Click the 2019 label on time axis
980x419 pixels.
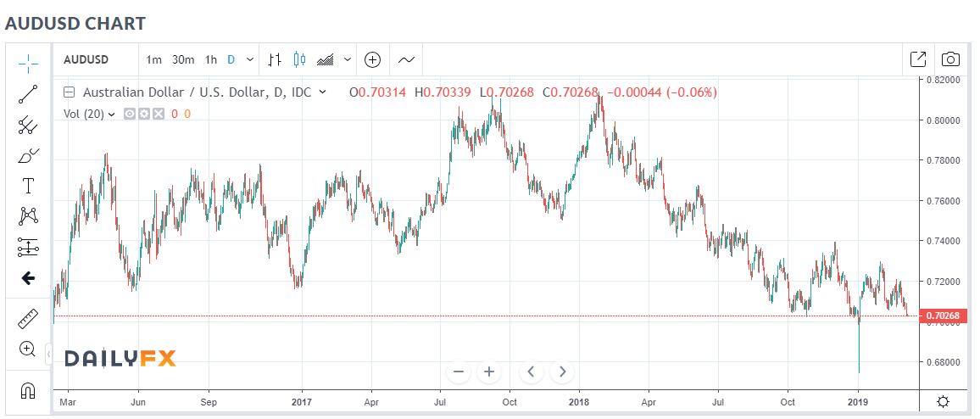point(858,402)
